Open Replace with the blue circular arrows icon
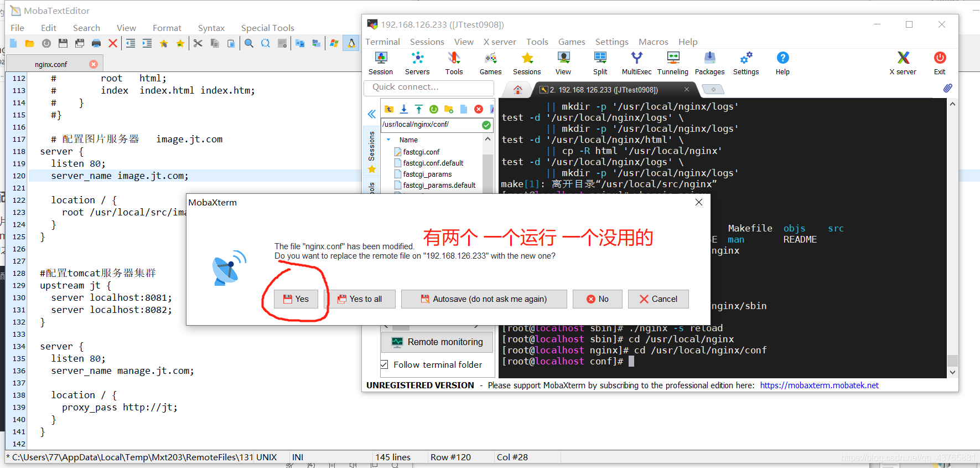The width and height of the screenshot is (980, 468). pyautogui.click(x=266, y=43)
